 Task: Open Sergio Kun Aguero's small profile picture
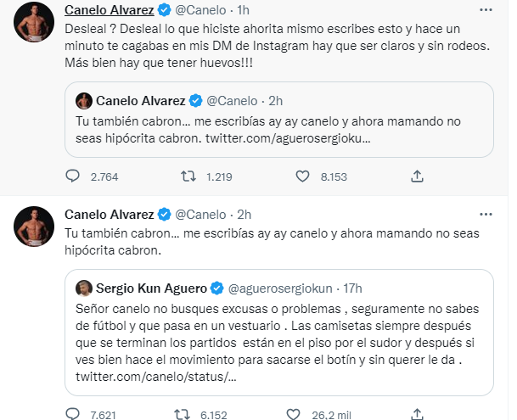(x=85, y=287)
